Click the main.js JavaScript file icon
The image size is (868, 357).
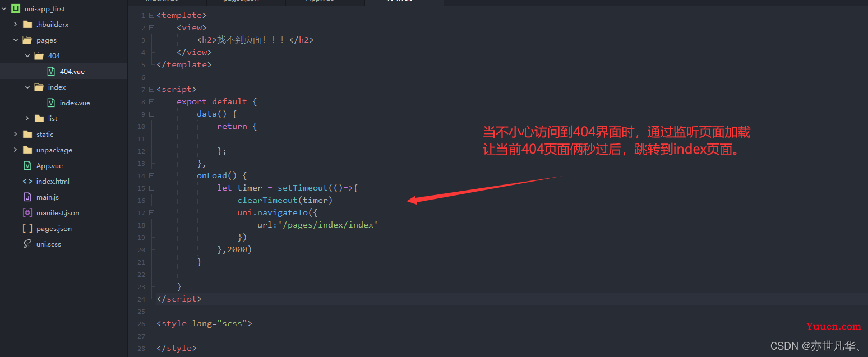(x=27, y=197)
